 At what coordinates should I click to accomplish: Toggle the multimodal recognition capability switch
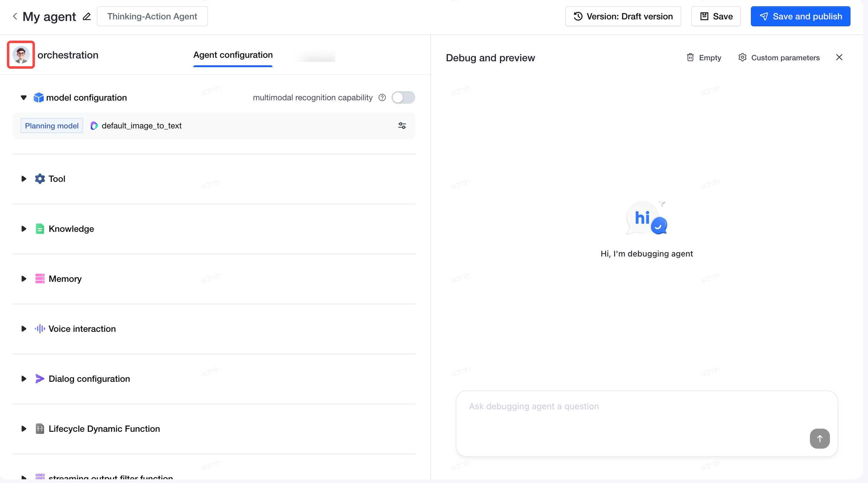(403, 97)
